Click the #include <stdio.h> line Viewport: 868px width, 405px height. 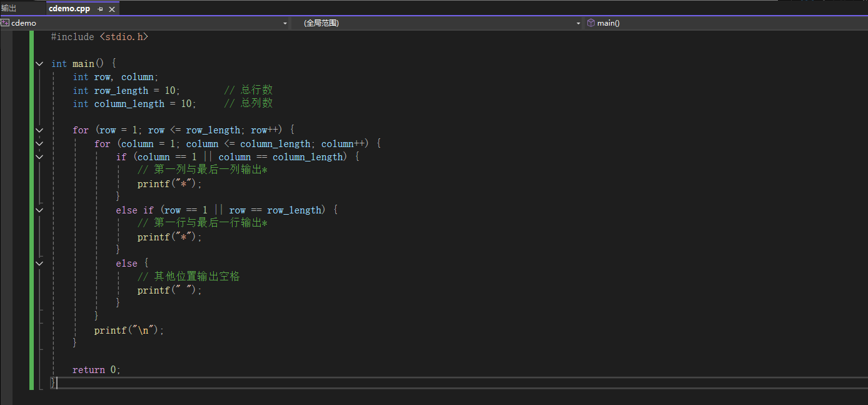click(99, 37)
